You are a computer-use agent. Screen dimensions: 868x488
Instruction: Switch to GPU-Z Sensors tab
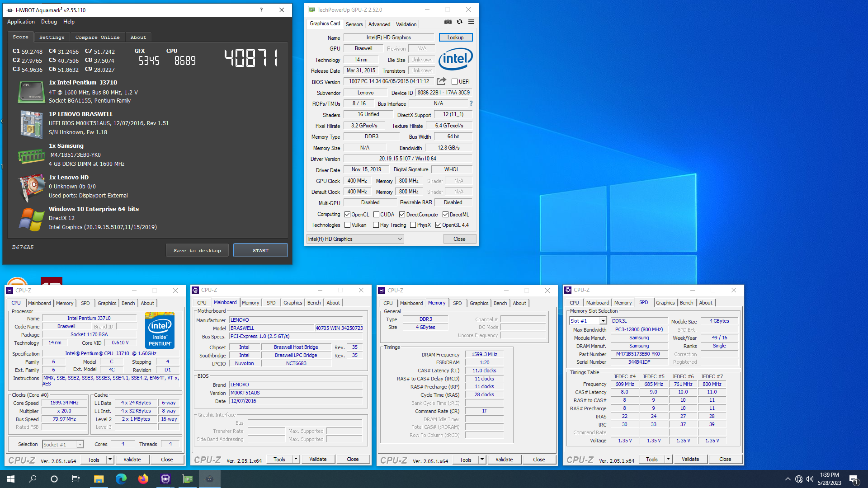(354, 24)
